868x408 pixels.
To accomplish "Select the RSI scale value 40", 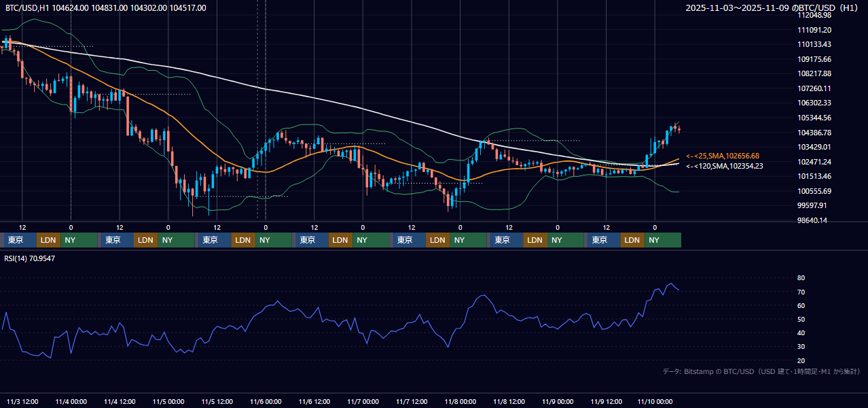I will (801, 333).
